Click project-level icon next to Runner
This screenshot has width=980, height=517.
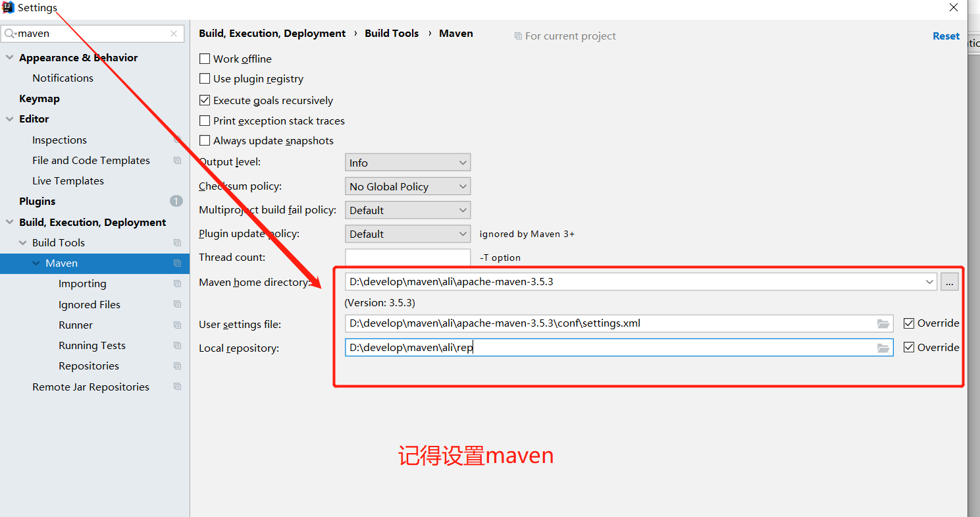point(177,325)
